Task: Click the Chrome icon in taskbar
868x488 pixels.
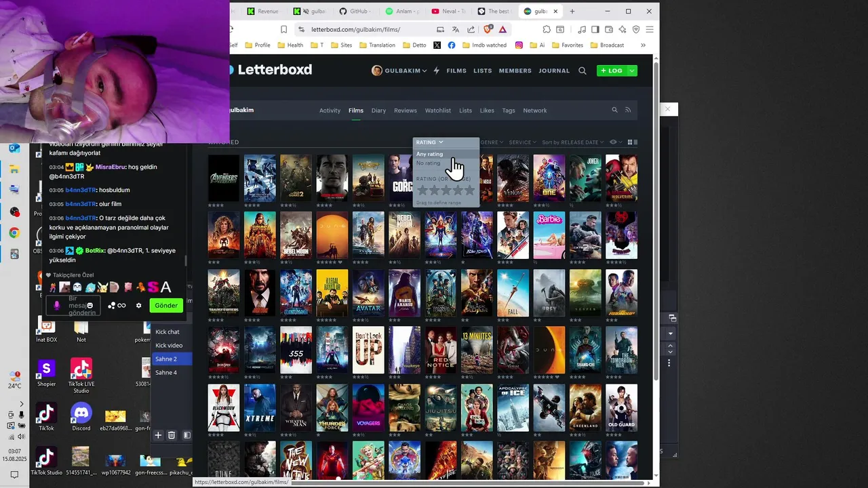Action: click(14, 232)
